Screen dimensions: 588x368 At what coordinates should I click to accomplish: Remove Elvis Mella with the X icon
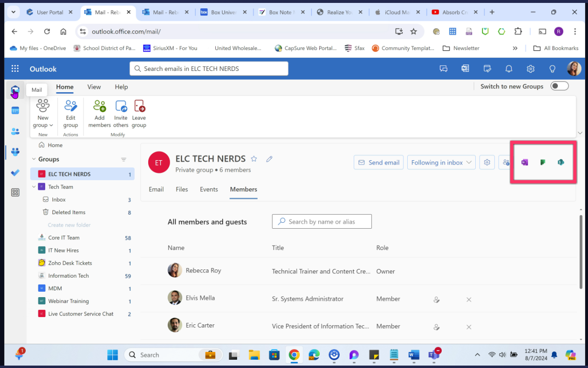pyautogui.click(x=469, y=300)
